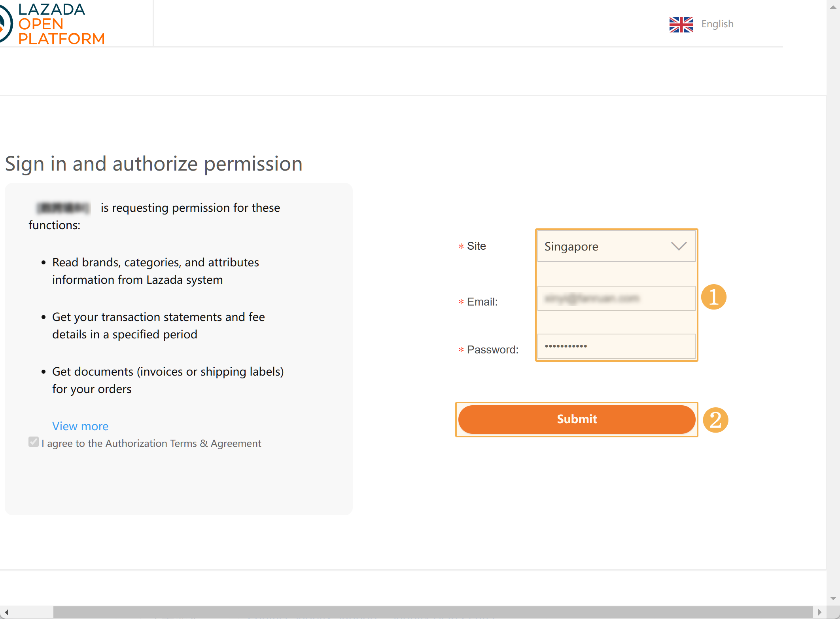Open the English language selector
Viewport: 840px width, 619px height.
pyautogui.click(x=717, y=24)
